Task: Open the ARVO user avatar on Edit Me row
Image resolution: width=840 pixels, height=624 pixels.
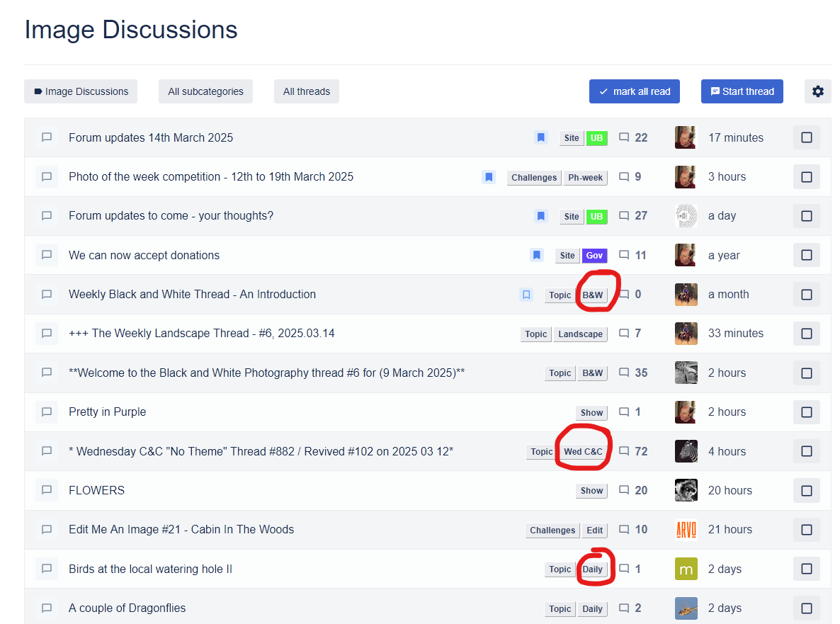Action: tap(686, 530)
